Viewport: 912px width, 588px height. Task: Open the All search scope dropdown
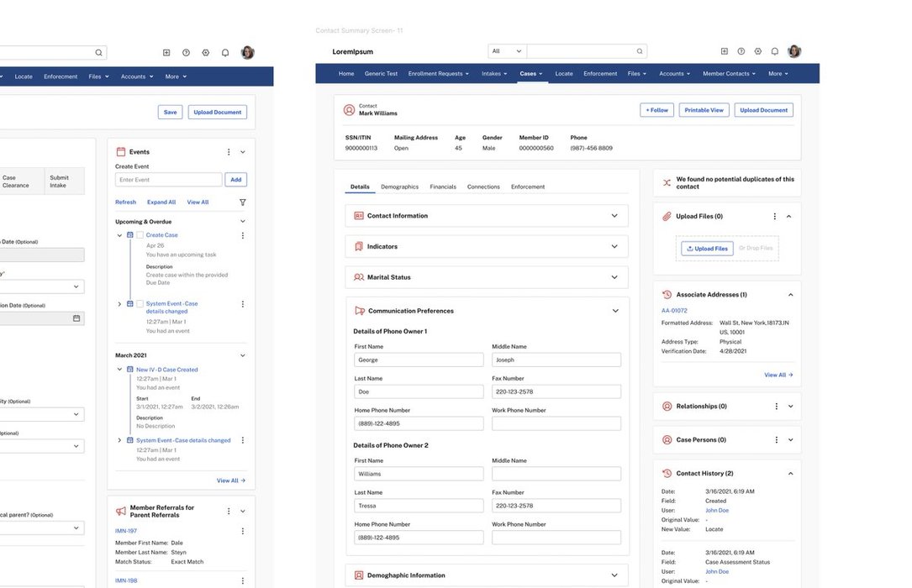(507, 51)
